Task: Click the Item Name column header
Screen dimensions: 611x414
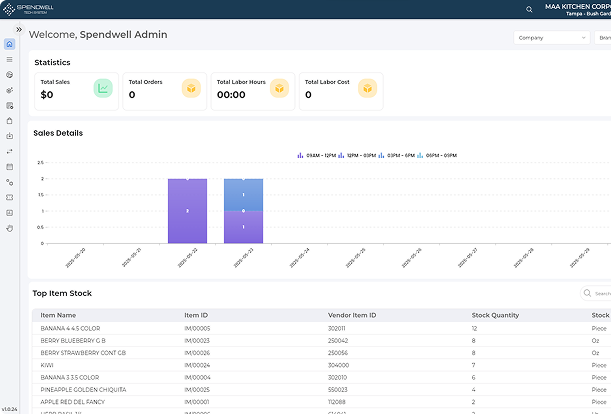Action: pyautogui.click(x=58, y=315)
